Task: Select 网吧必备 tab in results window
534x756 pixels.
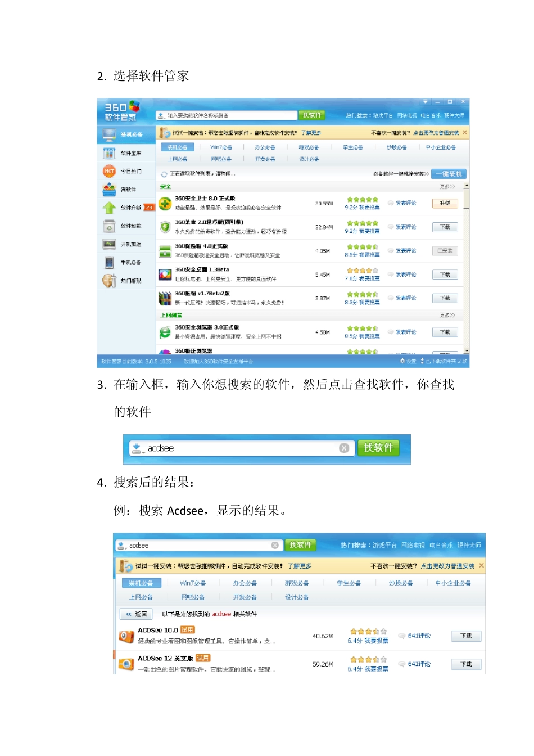Action: 193,597
